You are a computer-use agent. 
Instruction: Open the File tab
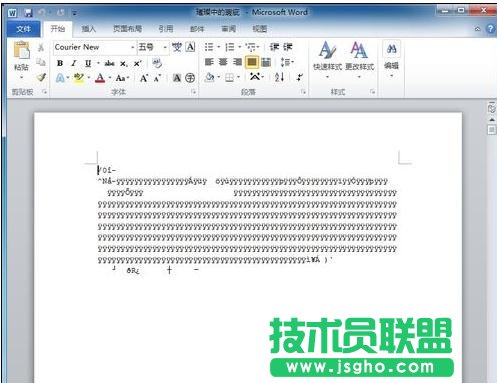24,29
